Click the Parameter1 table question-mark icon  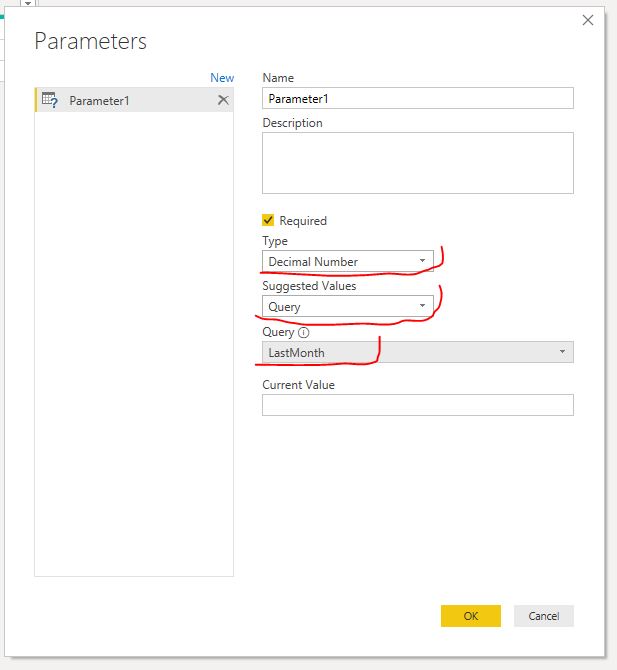coord(50,100)
